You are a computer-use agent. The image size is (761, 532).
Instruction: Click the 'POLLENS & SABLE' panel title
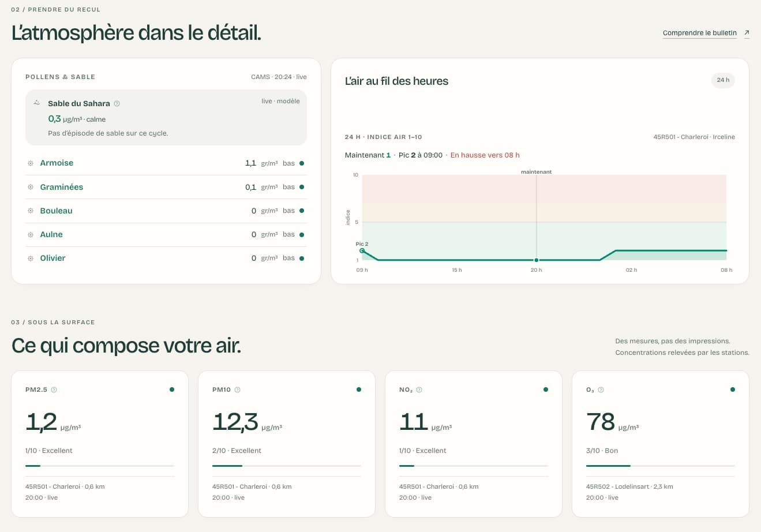coord(60,77)
